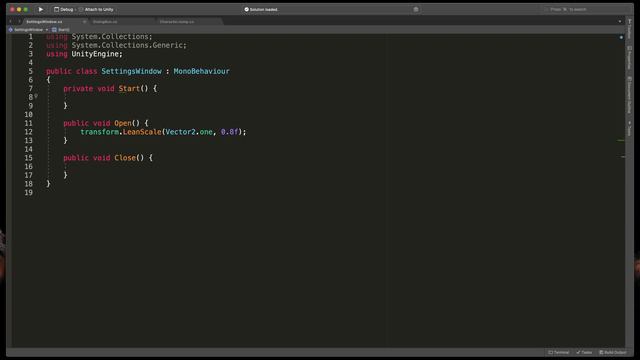Navigate forward with the right arrow

tap(19, 22)
